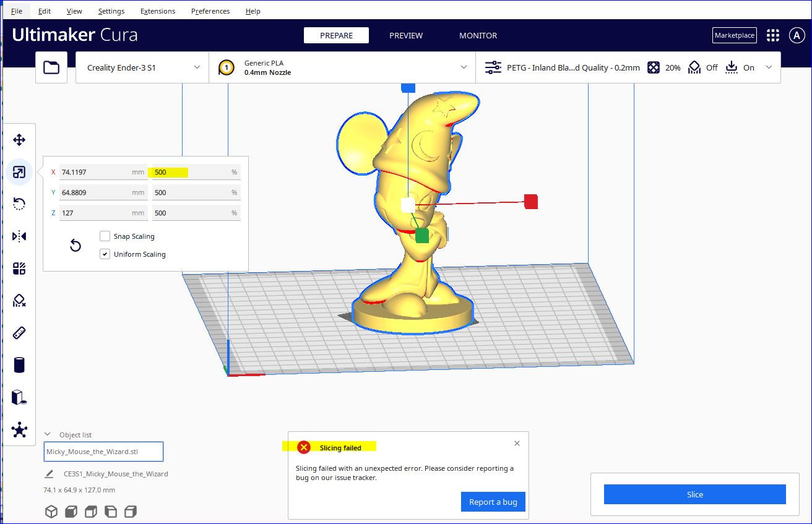This screenshot has width=812, height=524.
Task: Select the Mirror tool
Action: tap(19, 236)
